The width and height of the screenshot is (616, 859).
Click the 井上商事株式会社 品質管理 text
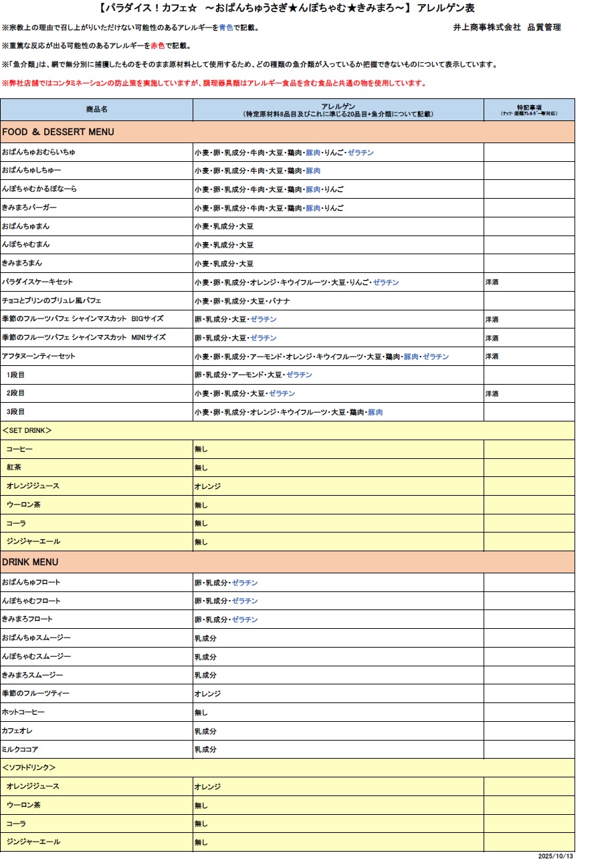tap(506, 27)
